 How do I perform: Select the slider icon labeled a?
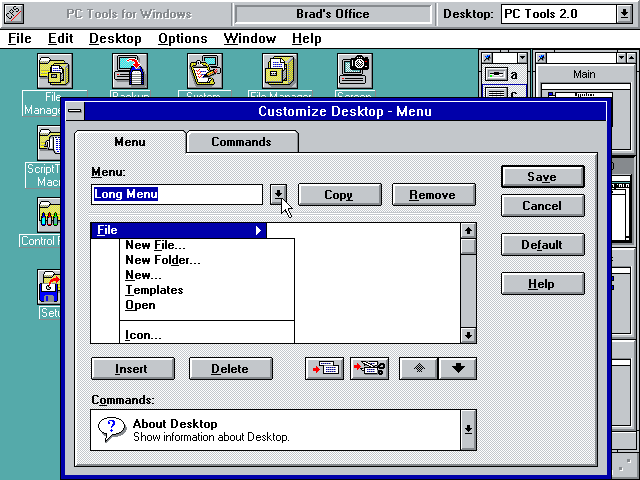(x=496, y=75)
